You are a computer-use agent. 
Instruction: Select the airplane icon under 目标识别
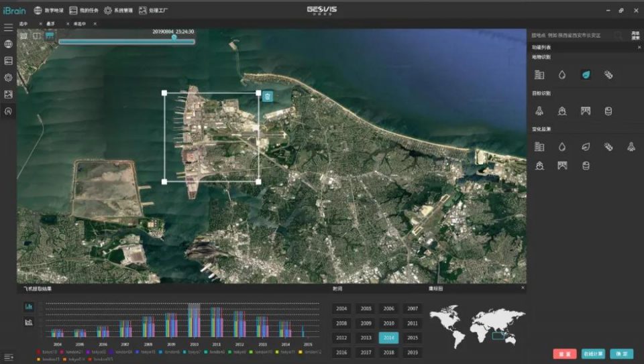pos(539,111)
